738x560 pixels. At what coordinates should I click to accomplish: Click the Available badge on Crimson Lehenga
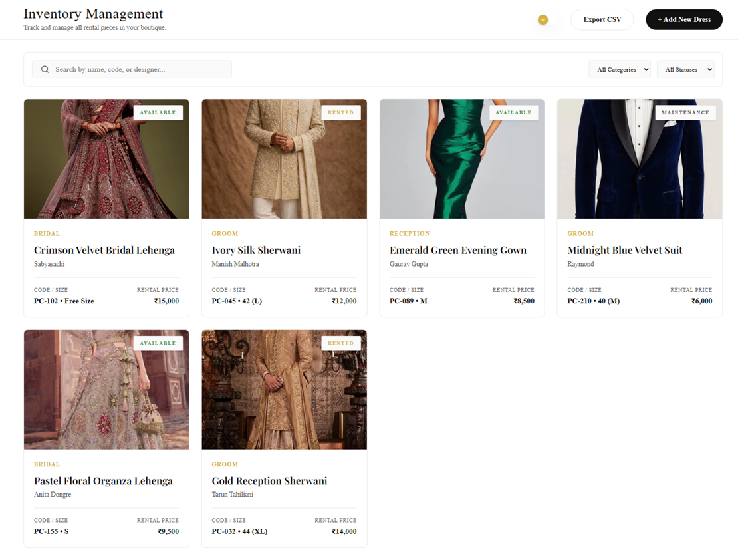pyautogui.click(x=158, y=112)
